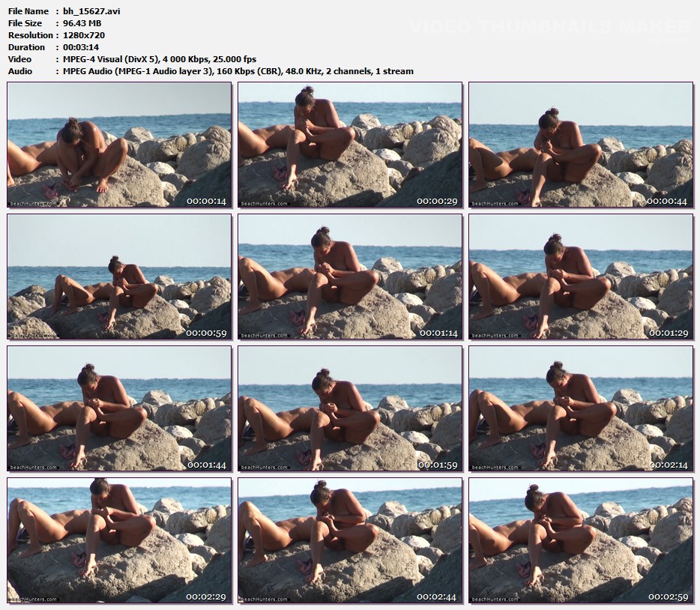Click the thumbnail at timestamp 00:00:14

point(119,145)
